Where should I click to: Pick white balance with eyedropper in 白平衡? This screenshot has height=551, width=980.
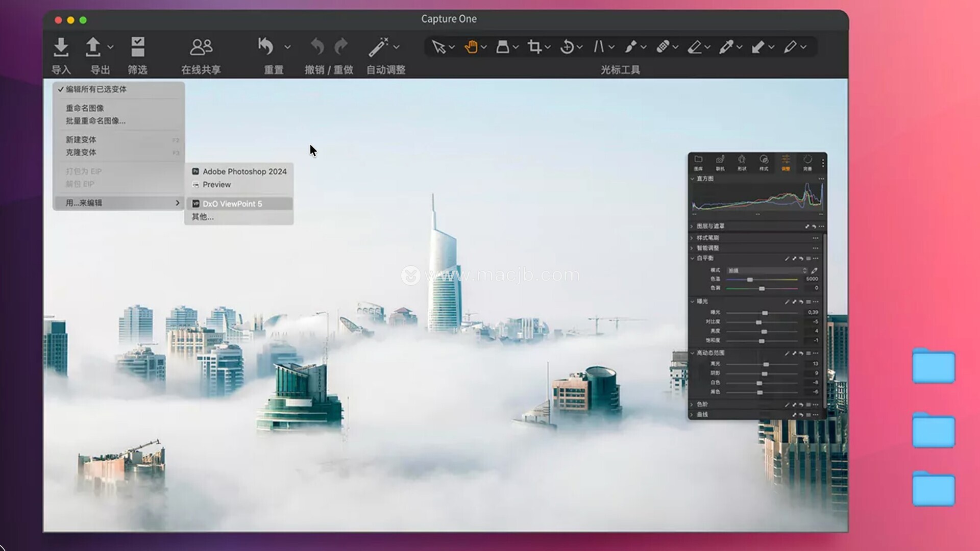coord(814,270)
